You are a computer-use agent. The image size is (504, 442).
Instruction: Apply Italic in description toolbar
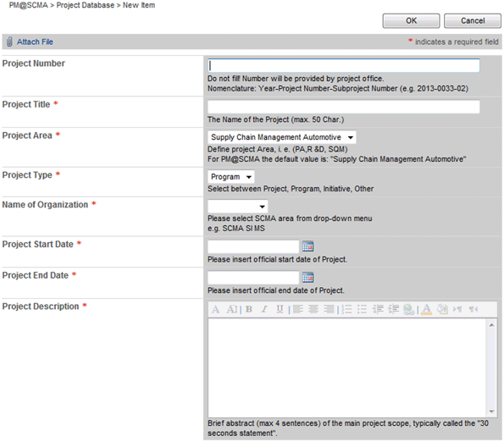click(x=264, y=309)
